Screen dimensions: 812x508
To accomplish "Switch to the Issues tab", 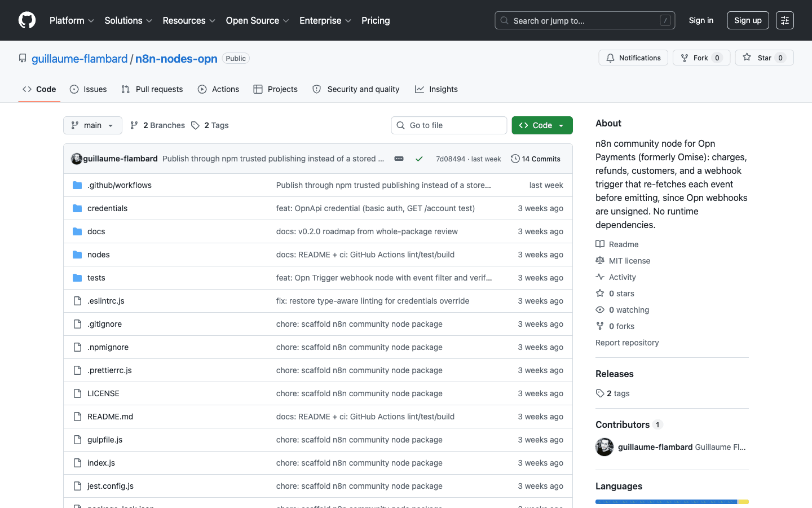I will [88, 89].
